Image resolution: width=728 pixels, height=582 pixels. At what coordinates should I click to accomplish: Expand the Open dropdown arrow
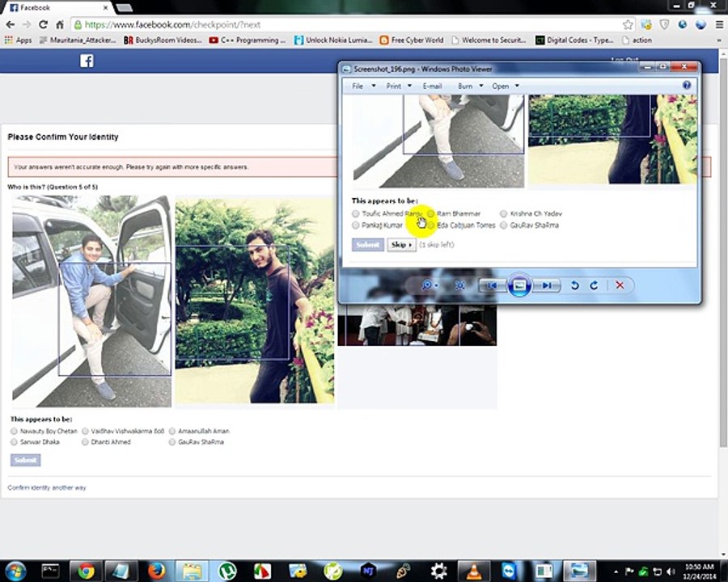[517, 86]
